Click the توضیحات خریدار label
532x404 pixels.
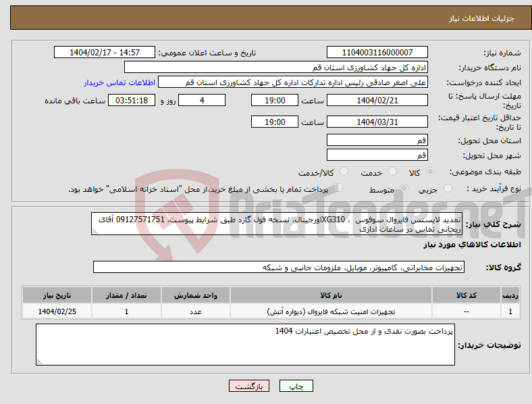(489, 345)
